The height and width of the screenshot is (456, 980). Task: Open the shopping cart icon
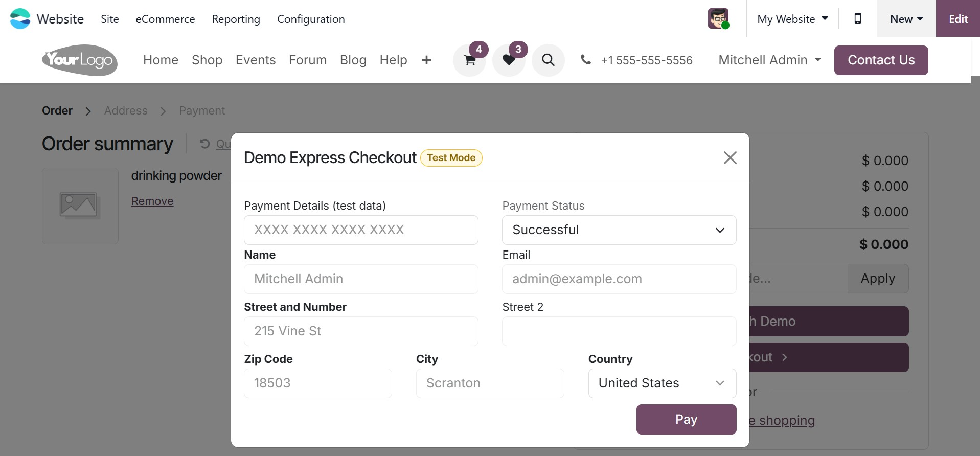[x=469, y=60]
